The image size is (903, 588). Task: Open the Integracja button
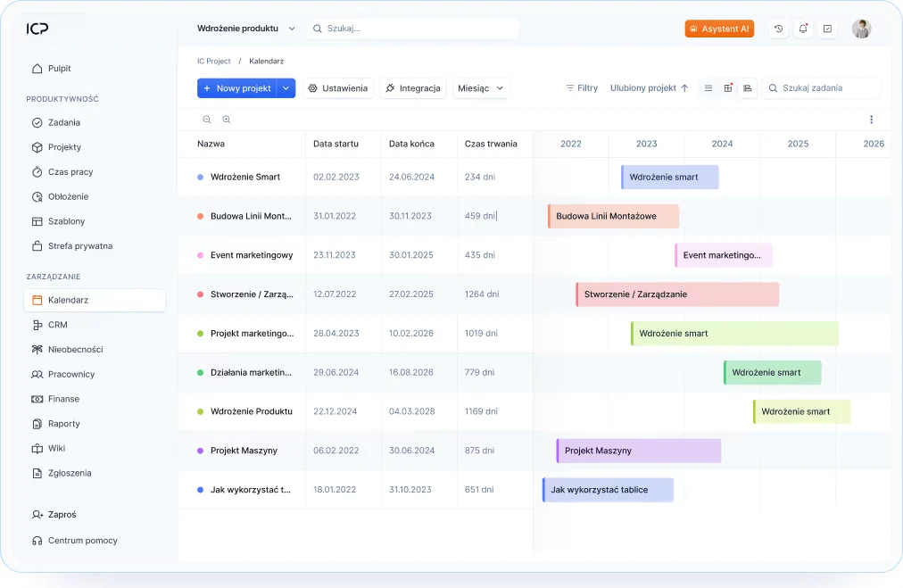click(x=413, y=88)
